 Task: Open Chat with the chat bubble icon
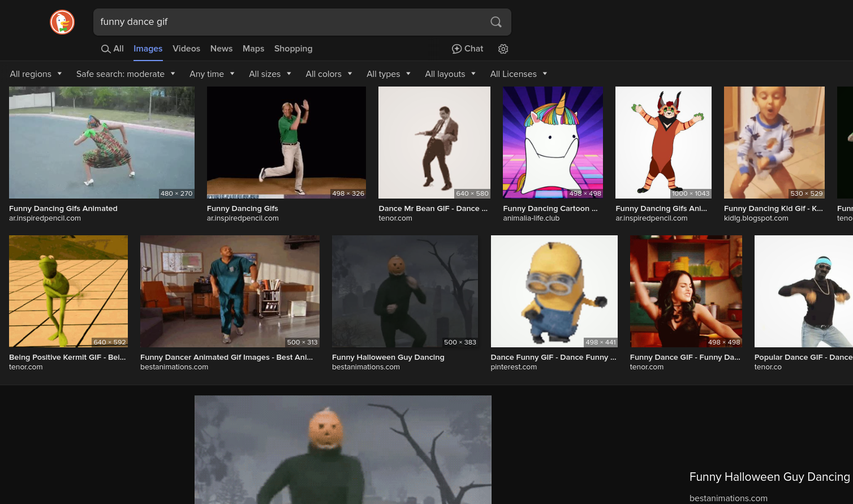coord(467,49)
